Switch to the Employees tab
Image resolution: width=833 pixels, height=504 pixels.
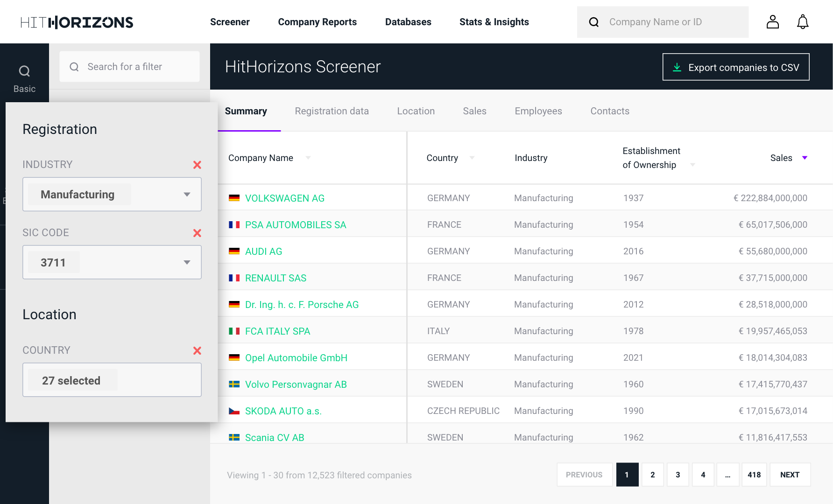[538, 111]
